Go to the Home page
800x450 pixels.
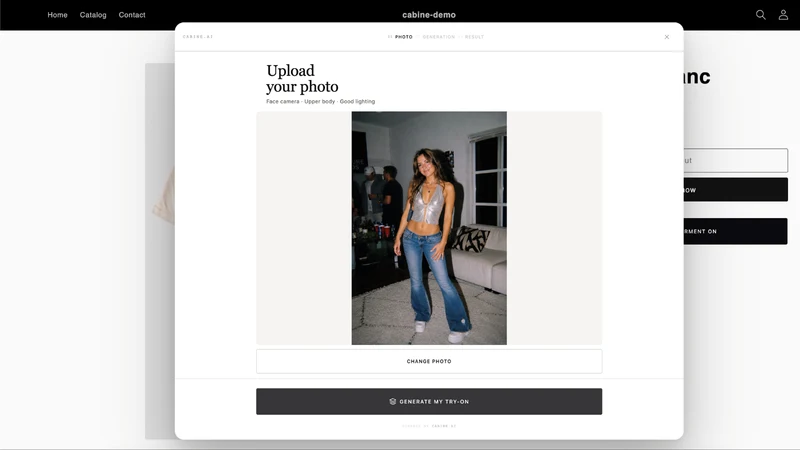[x=57, y=15]
